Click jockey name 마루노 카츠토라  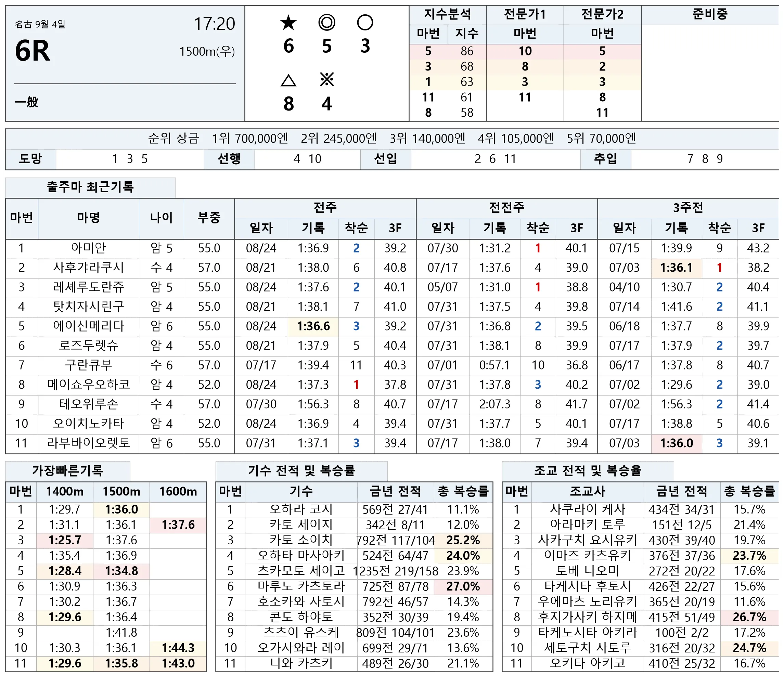[301, 586]
